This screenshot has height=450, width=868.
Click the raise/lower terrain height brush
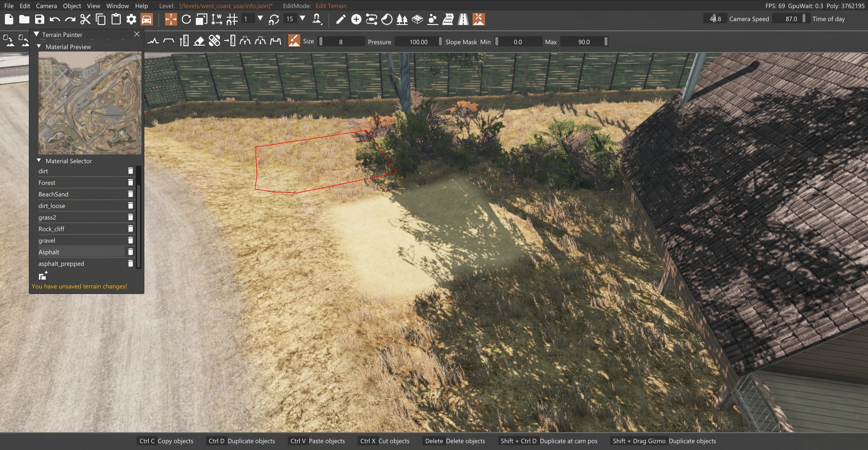[153, 41]
